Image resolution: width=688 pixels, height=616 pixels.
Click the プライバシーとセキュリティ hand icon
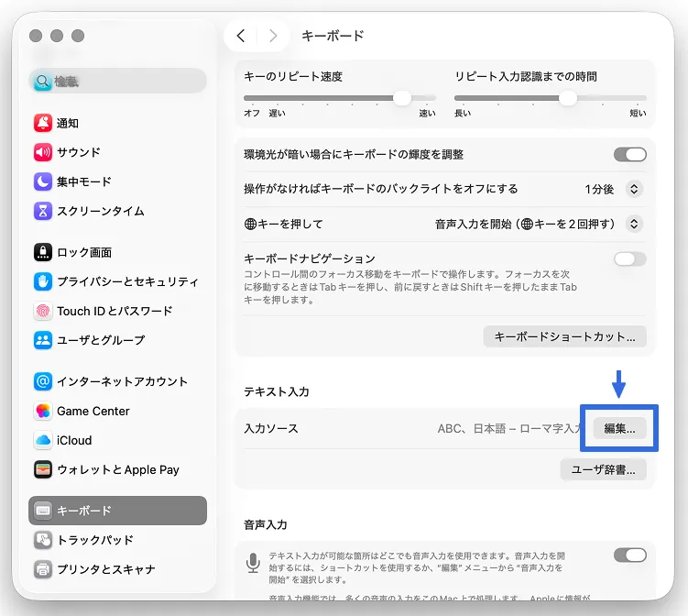[43, 281]
